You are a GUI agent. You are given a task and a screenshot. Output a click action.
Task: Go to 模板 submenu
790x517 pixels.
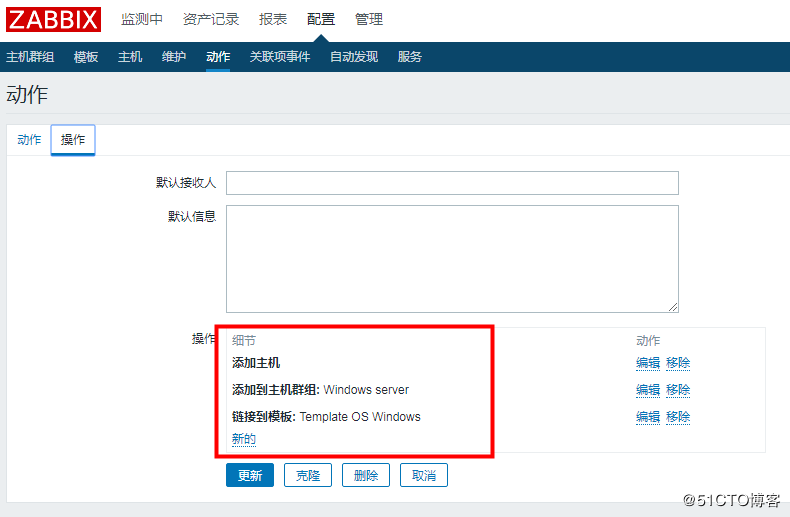click(x=86, y=57)
